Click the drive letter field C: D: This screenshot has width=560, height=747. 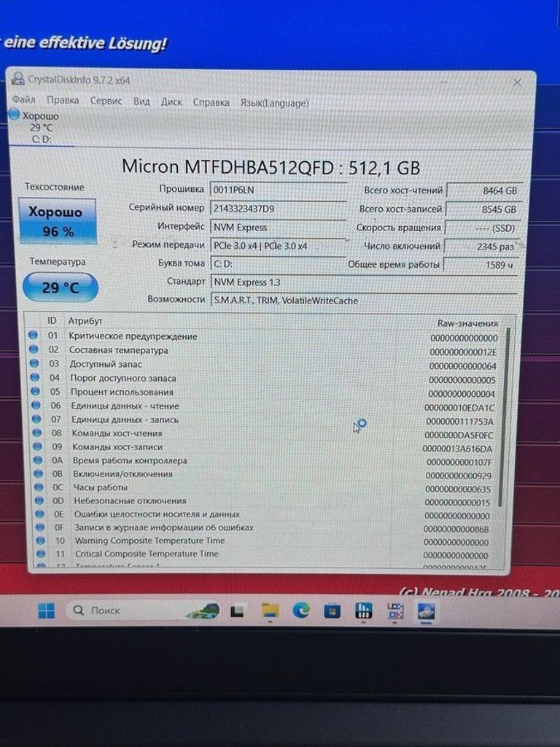point(278,264)
